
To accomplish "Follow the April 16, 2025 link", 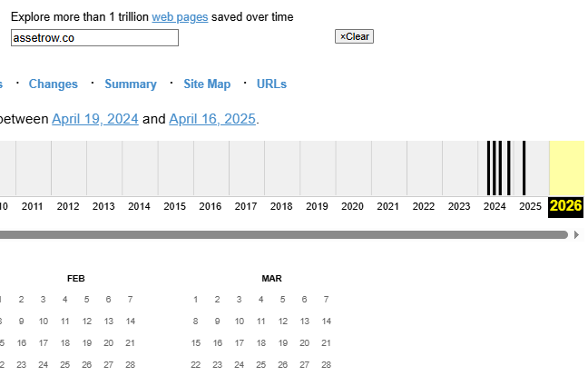I will point(212,119).
